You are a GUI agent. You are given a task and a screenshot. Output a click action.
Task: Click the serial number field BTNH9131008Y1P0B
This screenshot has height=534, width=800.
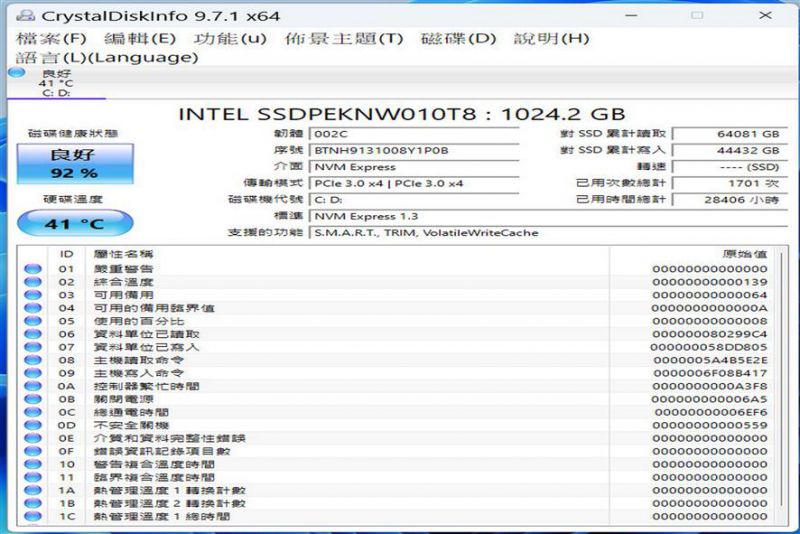(414, 150)
